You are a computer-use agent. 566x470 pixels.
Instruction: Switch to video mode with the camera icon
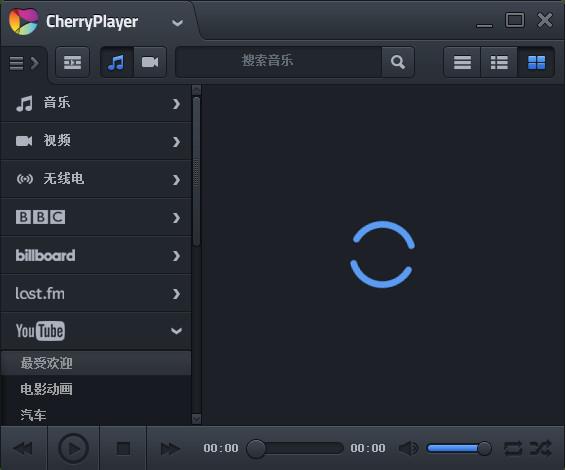click(x=150, y=62)
